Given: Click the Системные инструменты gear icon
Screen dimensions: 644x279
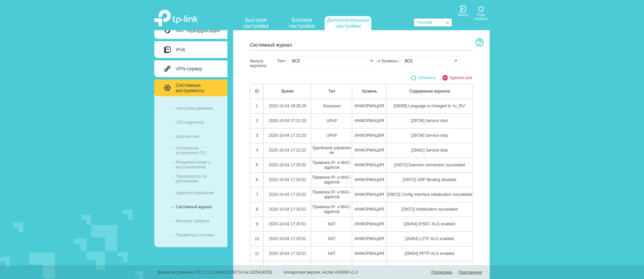Looking at the screenshot, I should tap(167, 88).
